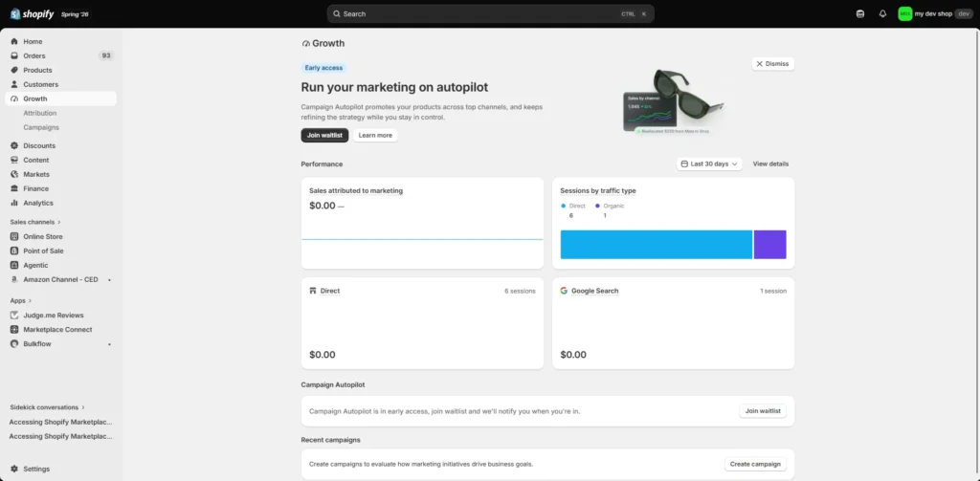
Task: Open first Accessing Shopify Marketplace conversation
Action: point(60,422)
